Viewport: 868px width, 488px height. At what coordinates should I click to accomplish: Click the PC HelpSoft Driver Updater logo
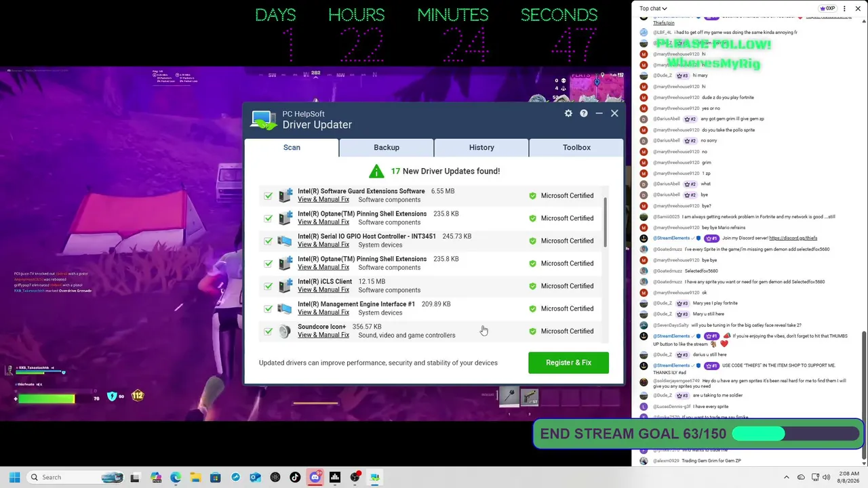(x=264, y=120)
